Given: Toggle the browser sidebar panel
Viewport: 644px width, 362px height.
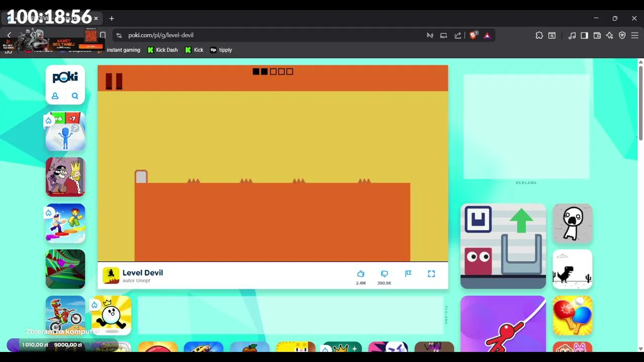Looking at the screenshot, I should click(x=584, y=35).
